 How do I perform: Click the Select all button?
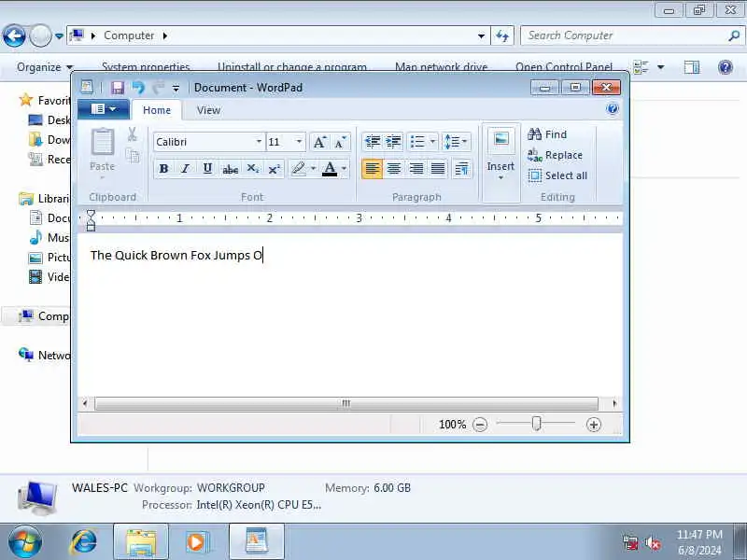[x=557, y=175]
